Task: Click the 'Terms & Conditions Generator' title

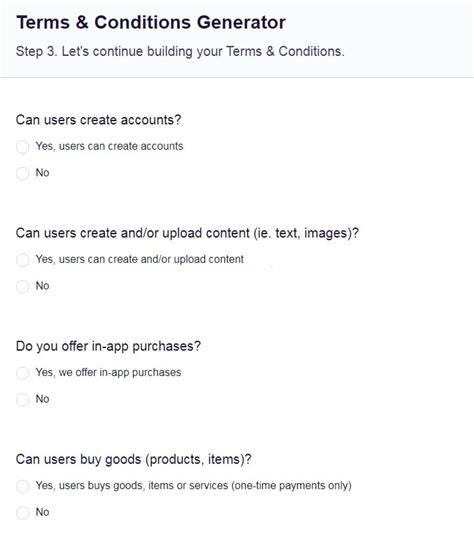Action: coord(151,22)
